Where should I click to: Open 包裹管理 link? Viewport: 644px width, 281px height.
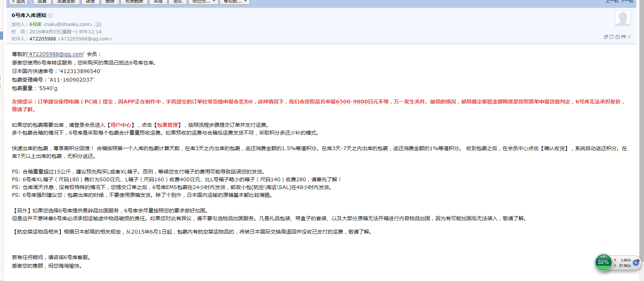click(167, 125)
